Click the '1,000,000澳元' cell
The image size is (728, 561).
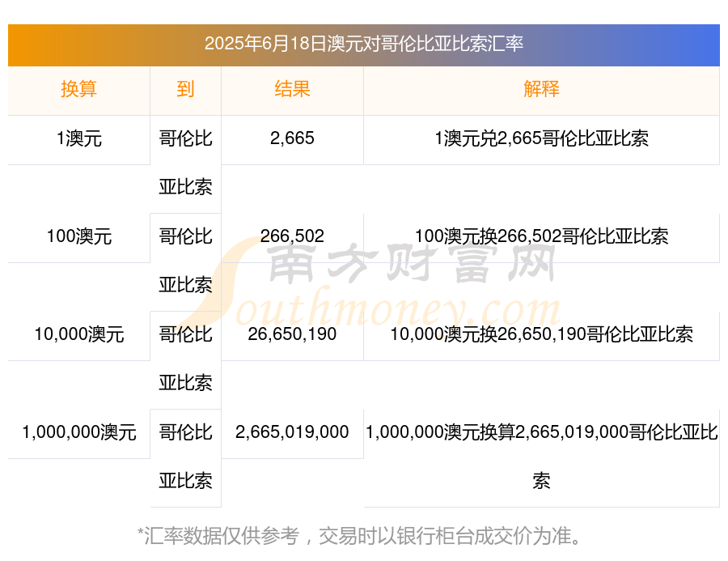point(79,432)
